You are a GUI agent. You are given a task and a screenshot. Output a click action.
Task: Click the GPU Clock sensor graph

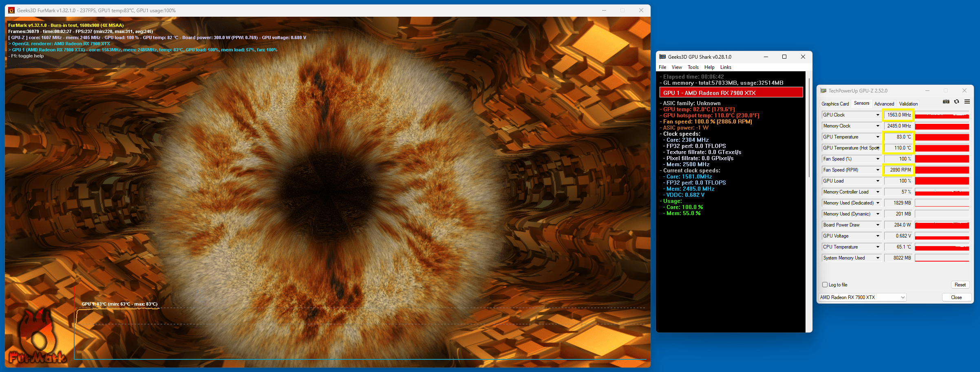[x=942, y=115]
